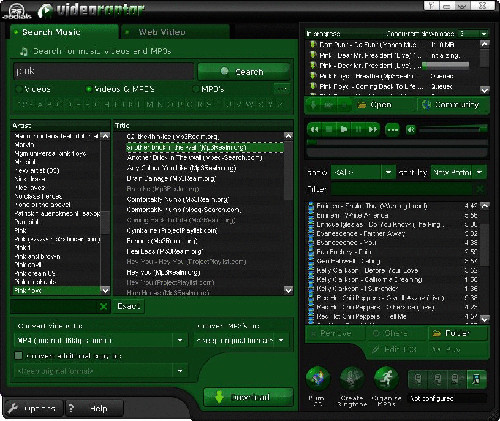Click the Create Ringtone round icon
500x421 pixels.
[352, 378]
